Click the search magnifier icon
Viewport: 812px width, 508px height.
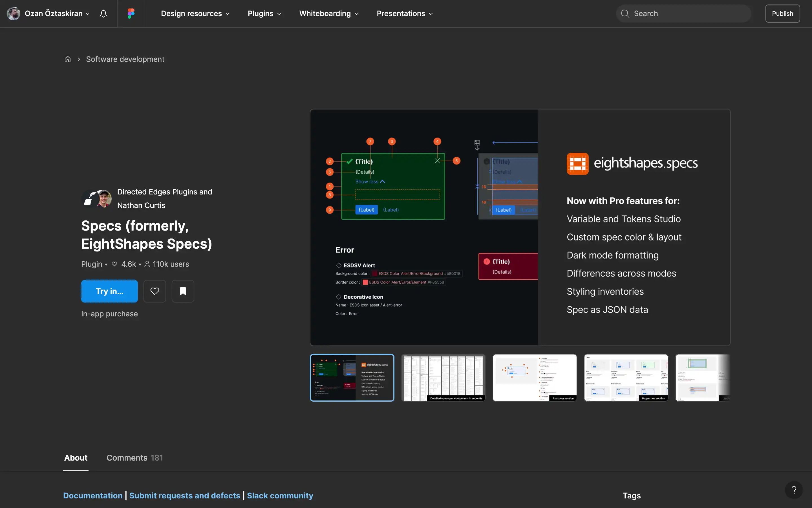pos(625,14)
